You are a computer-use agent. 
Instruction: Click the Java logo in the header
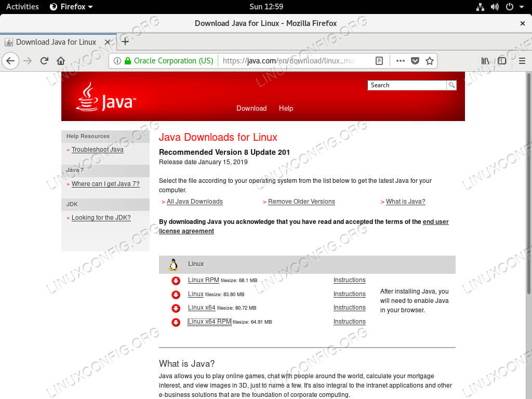pos(106,97)
